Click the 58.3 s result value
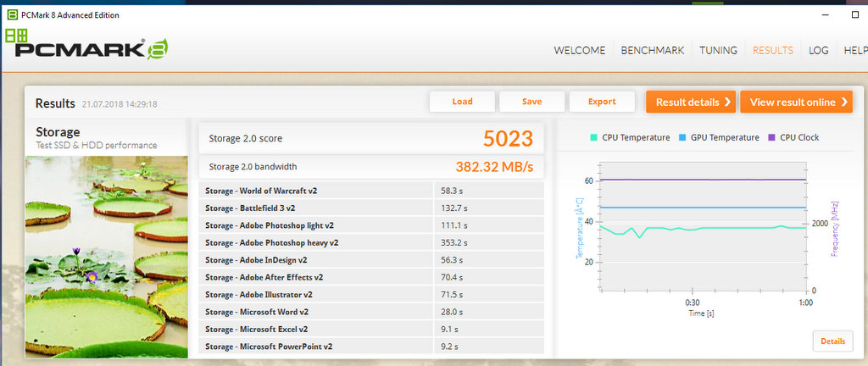Viewport: 868px width, 366px height. [x=452, y=191]
